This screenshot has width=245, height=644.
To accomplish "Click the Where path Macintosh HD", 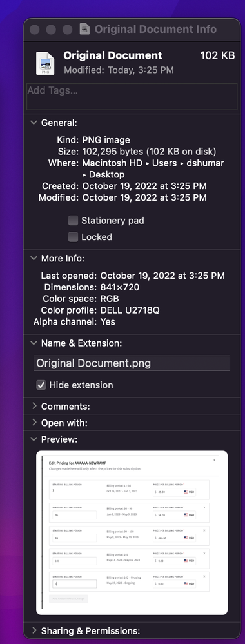I will click(112, 163).
